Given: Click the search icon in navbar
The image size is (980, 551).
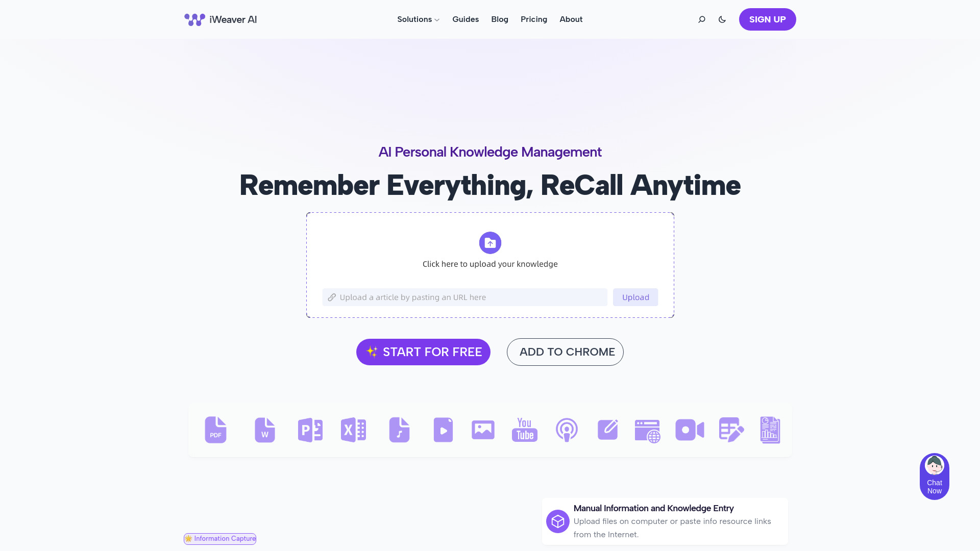Looking at the screenshot, I should [x=701, y=19].
